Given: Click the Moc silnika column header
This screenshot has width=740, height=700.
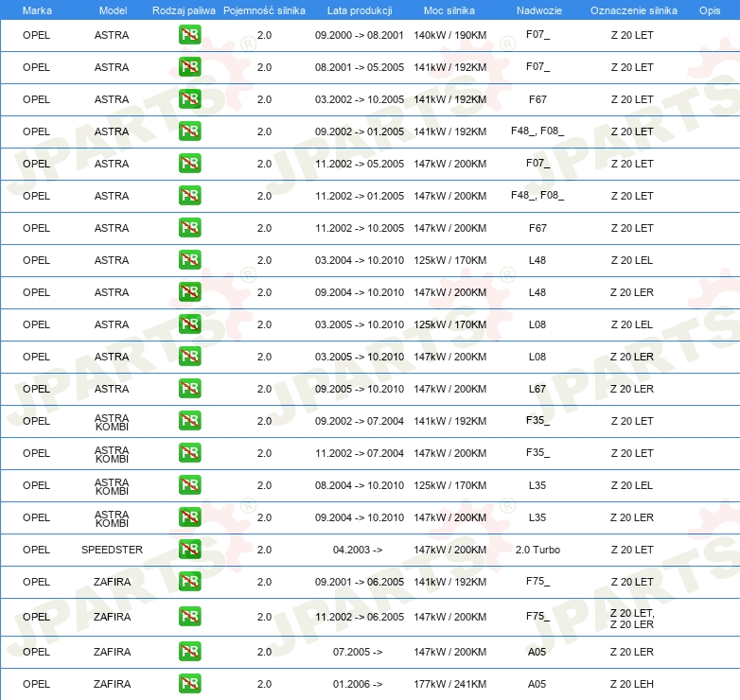Looking at the screenshot, I should pos(449,10).
